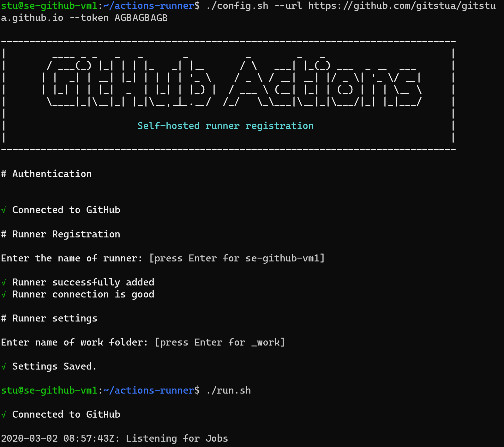Viewport: 504px width, 447px height.
Task: Click the './config.sh' command text
Action: click(237, 6)
